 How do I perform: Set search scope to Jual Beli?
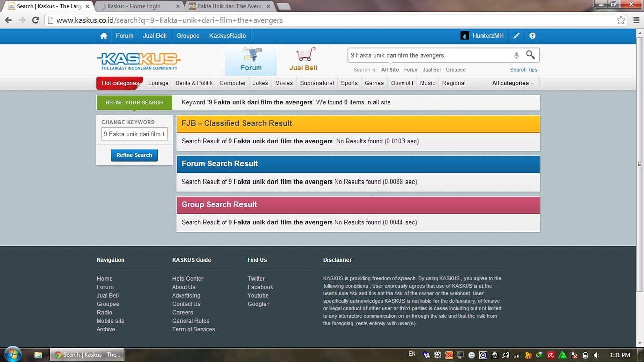pos(432,70)
